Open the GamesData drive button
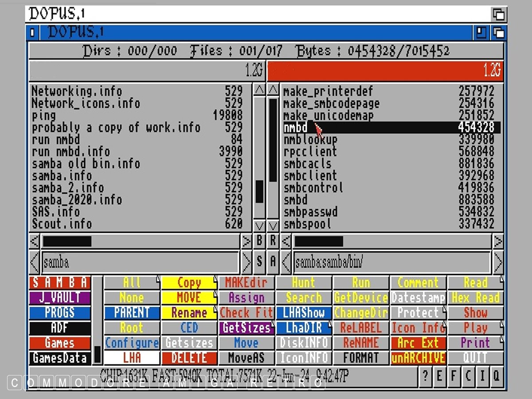The image size is (532, 399). 59,358
